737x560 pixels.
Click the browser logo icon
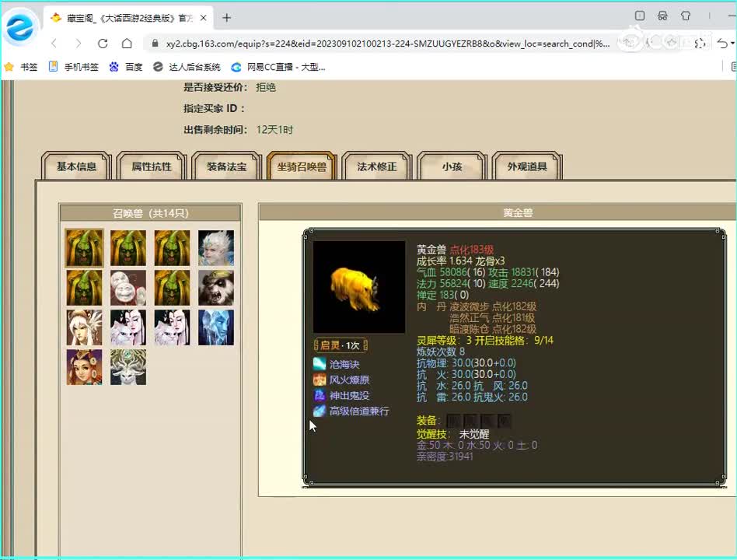[20, 26]
